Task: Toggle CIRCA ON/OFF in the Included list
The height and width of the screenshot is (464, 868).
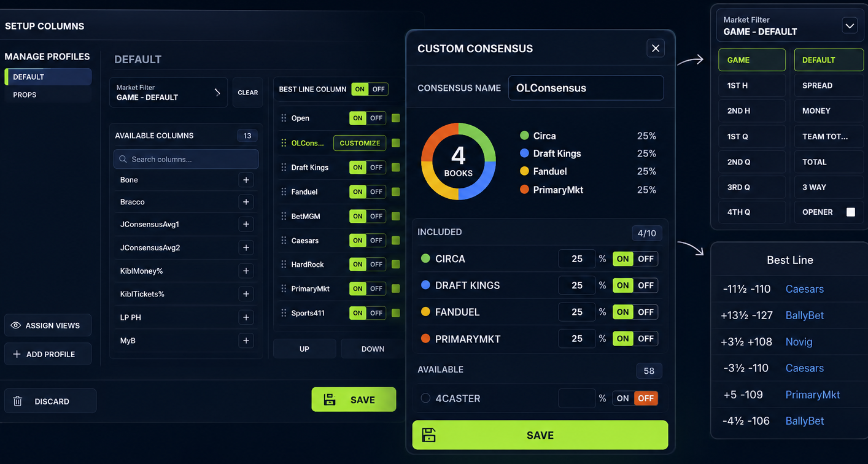Action: (x=635, y=258)
